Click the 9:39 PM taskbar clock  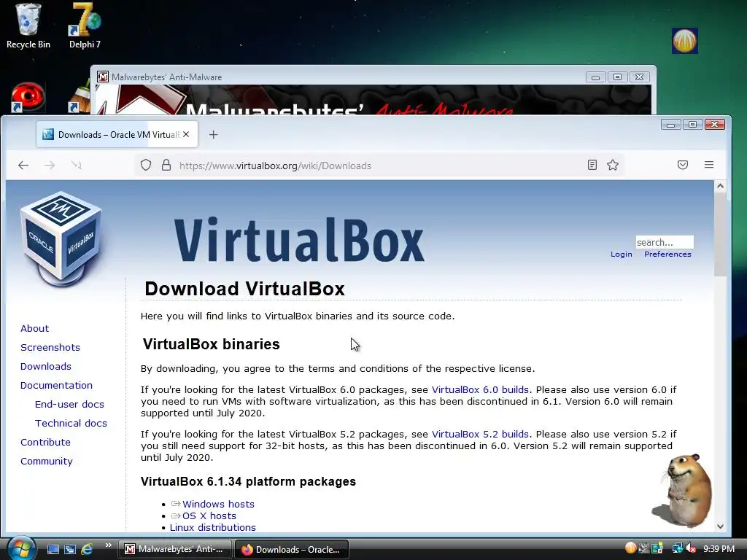719,548
